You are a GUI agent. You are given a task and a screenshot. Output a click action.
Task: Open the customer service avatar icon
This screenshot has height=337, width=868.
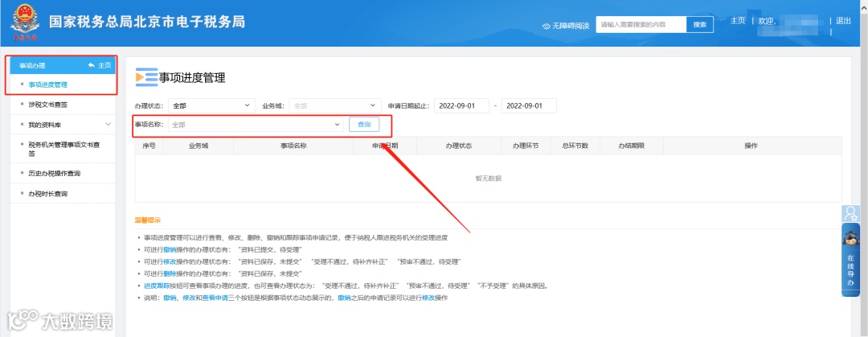(851, 214)
